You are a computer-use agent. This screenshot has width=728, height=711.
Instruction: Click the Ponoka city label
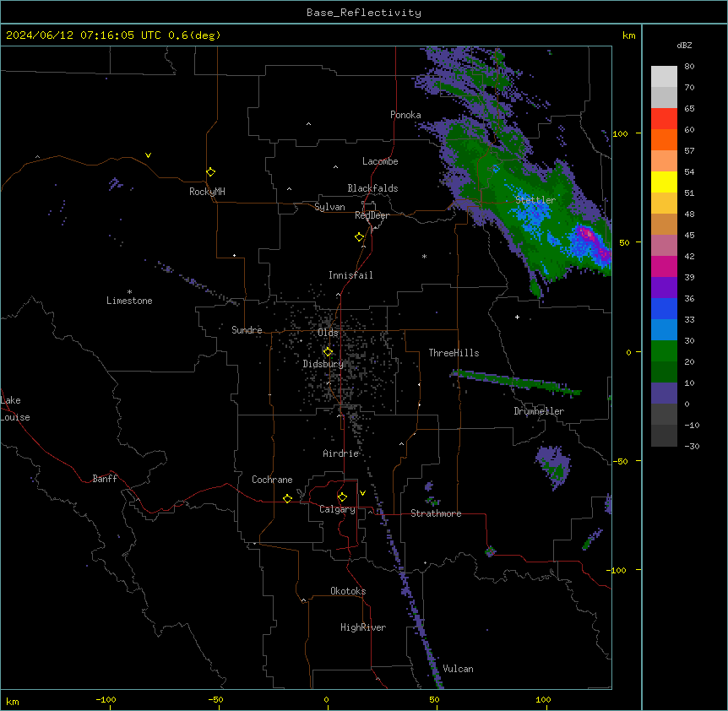(x=405, y=115)
